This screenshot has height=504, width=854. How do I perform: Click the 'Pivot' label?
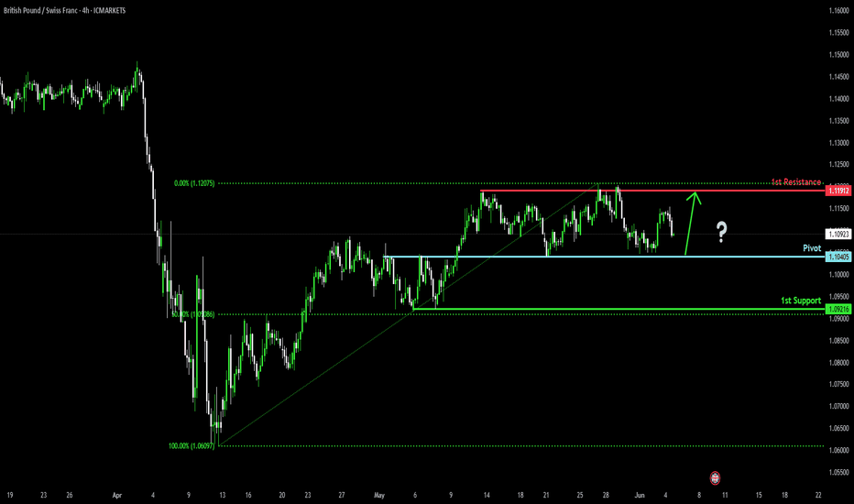click(812, 248)
